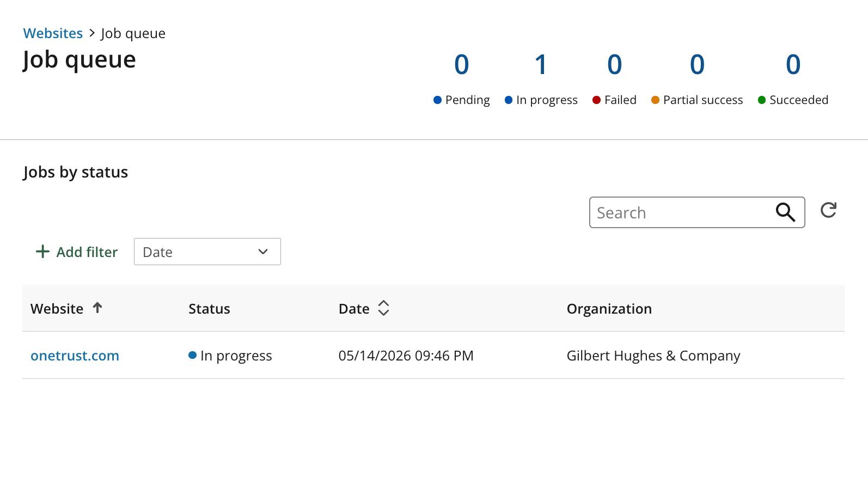Select the Pending count summary

462,78
